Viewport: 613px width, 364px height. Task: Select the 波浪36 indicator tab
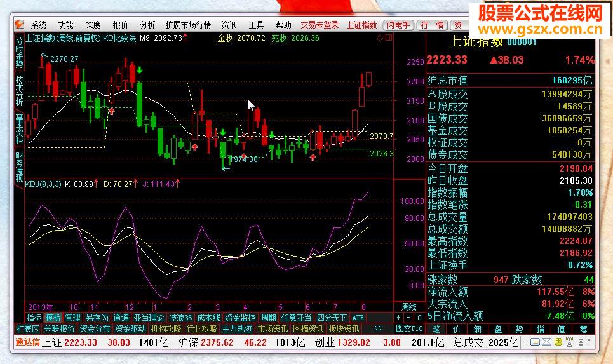[x=180, y=318]
